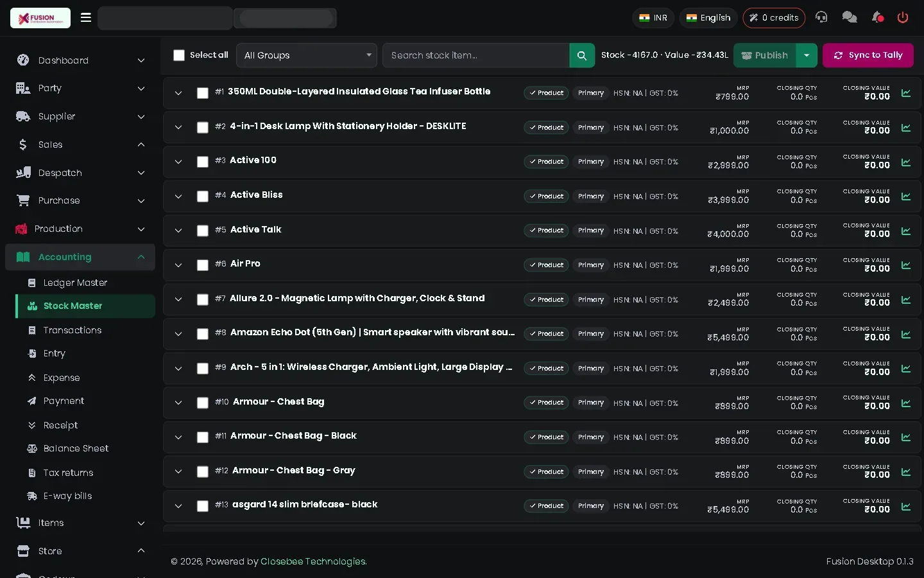Open E-way bills menu item

coord(67,496)
